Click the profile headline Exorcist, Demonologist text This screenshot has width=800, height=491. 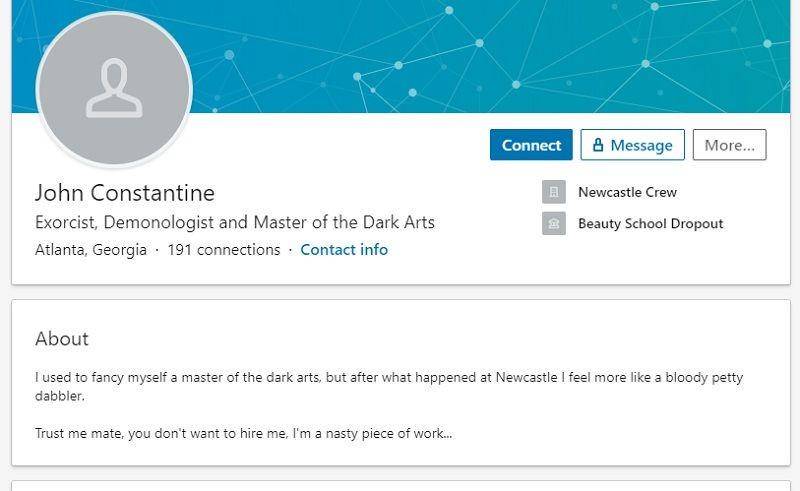click(235, 223)
